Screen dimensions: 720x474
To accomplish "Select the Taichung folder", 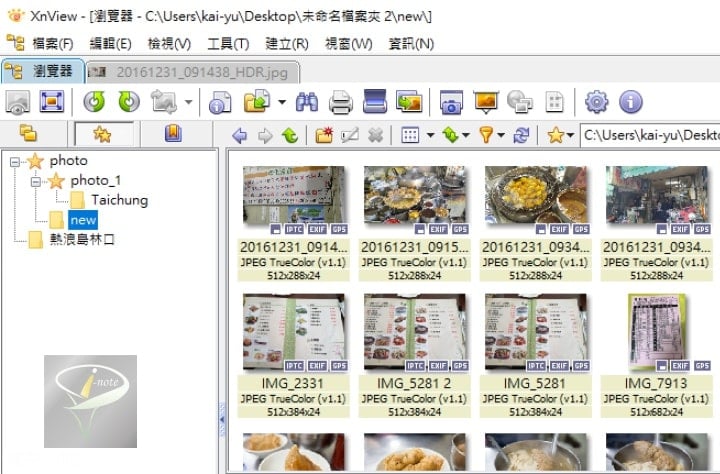I will [x=119, y=200].
